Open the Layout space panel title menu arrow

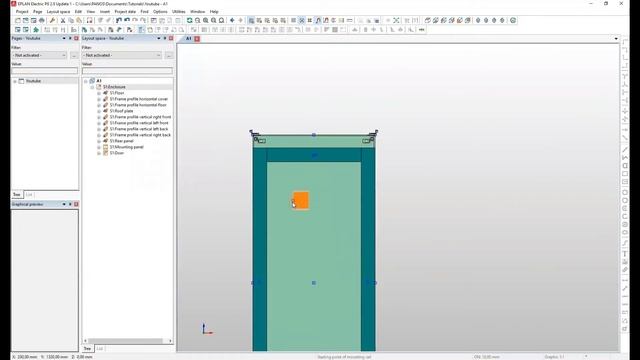159,38
